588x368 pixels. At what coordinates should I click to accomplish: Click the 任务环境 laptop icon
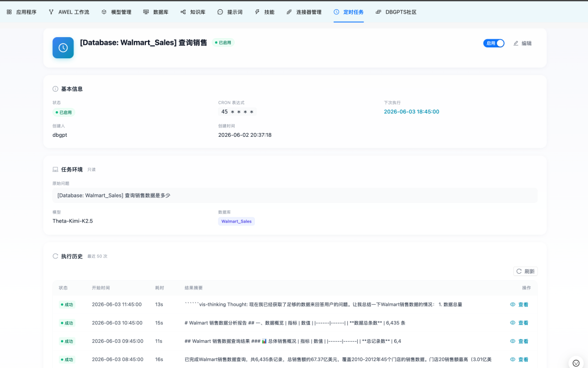click(x=56, y=170)
